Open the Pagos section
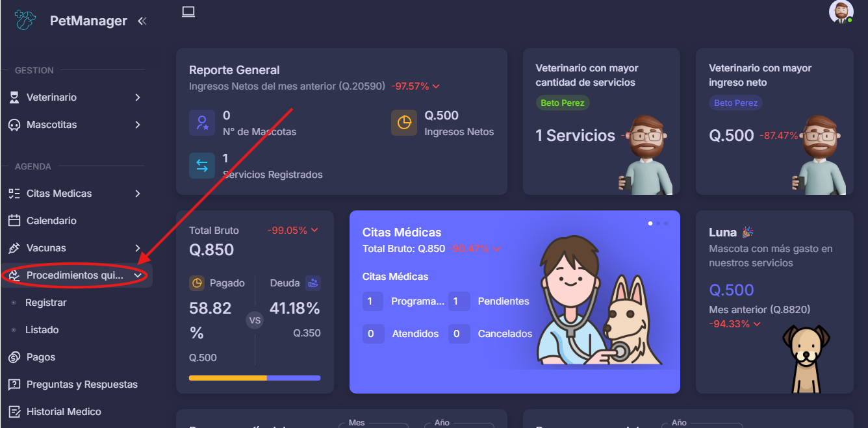This screenshot has width=868, height=428. pos(41,357)
